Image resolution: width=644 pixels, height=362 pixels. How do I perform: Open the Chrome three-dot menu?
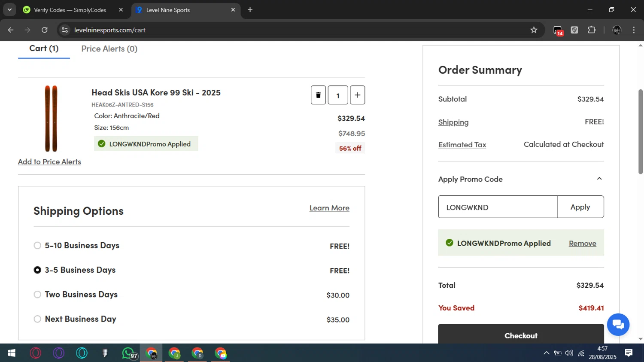[x=634, y=30]
